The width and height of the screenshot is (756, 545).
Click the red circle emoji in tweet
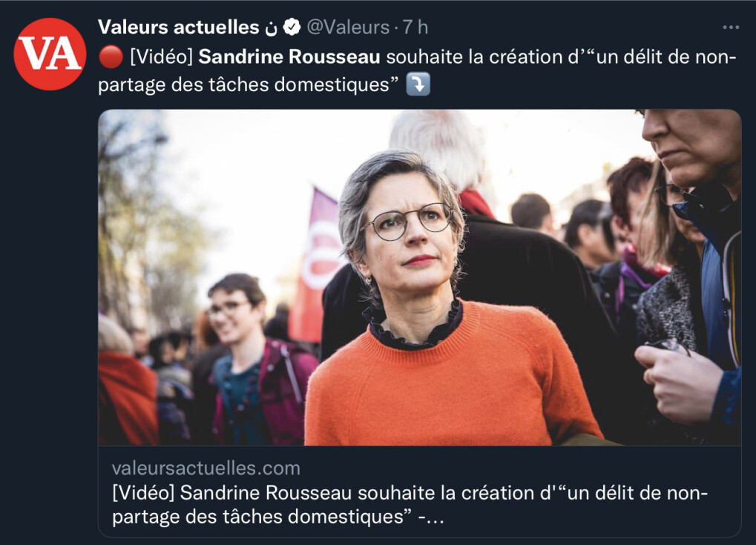[x=111, y=57]
